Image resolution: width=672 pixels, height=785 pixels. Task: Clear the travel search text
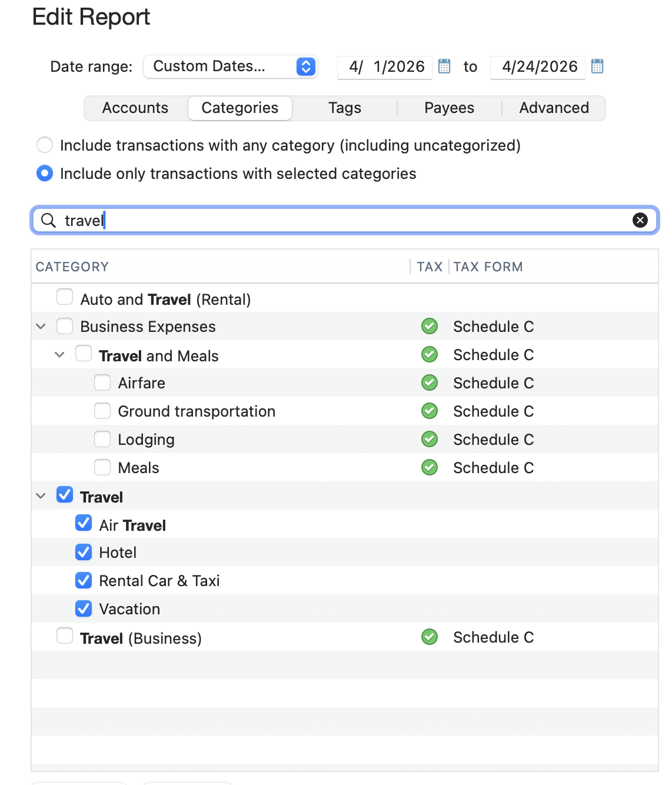pyautogui.click(x=640, y=220)
